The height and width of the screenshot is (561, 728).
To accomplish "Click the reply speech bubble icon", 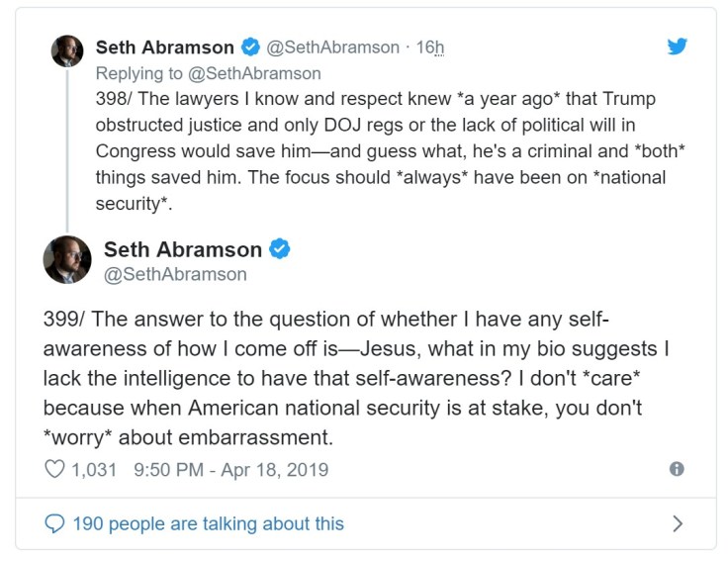I will (55, 523).
